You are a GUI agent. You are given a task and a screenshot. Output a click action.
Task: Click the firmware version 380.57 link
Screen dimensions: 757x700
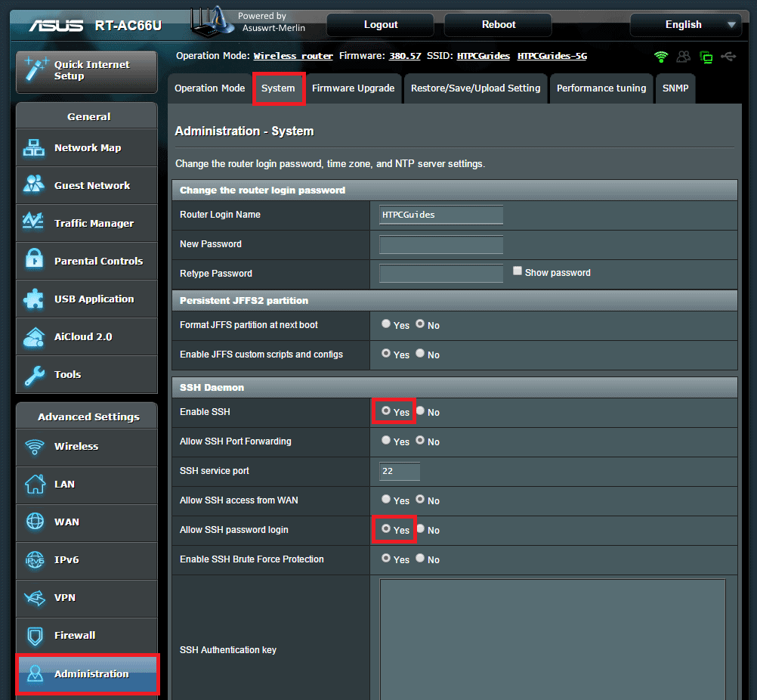[x=405, y=57]
